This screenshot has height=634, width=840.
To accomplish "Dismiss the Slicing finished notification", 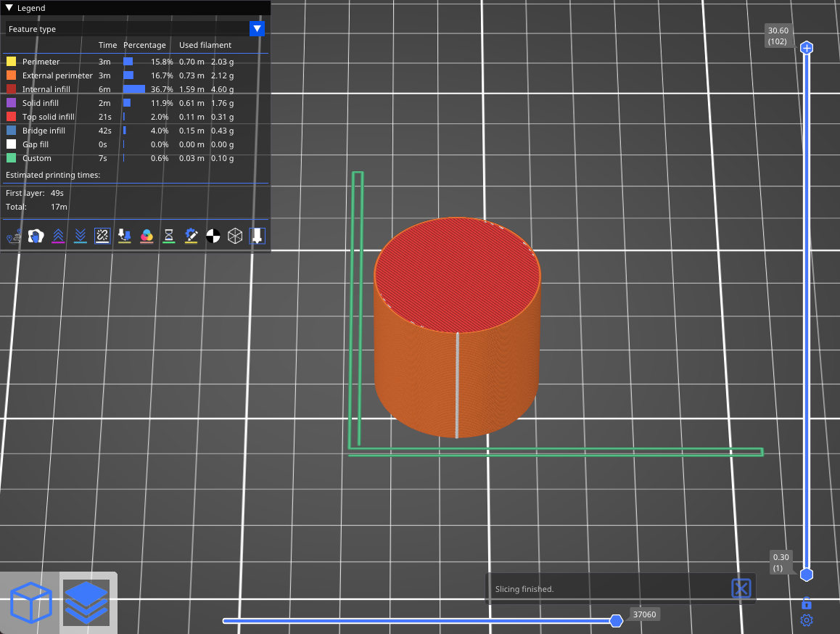I will pyautogui.click(x=741, y=588).
